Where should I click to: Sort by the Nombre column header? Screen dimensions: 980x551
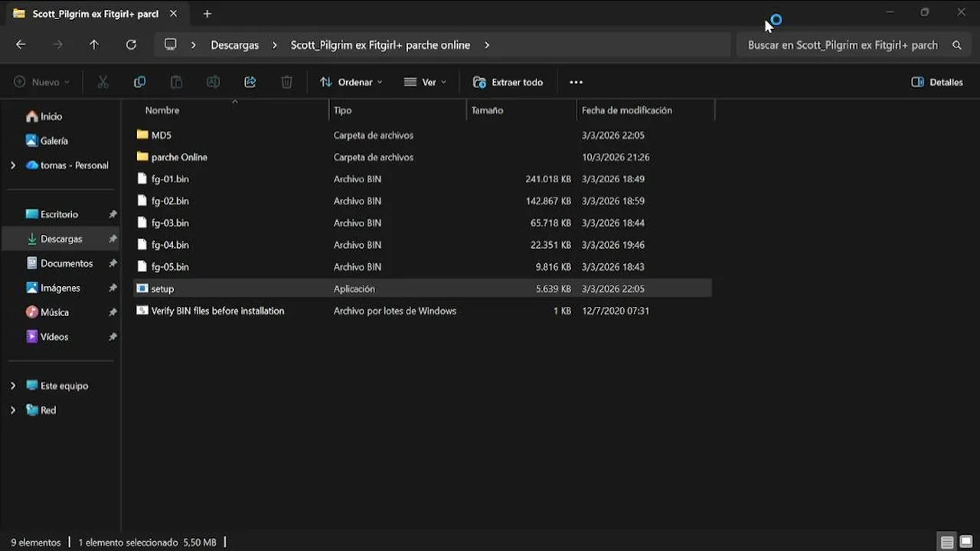pos(162,110)
